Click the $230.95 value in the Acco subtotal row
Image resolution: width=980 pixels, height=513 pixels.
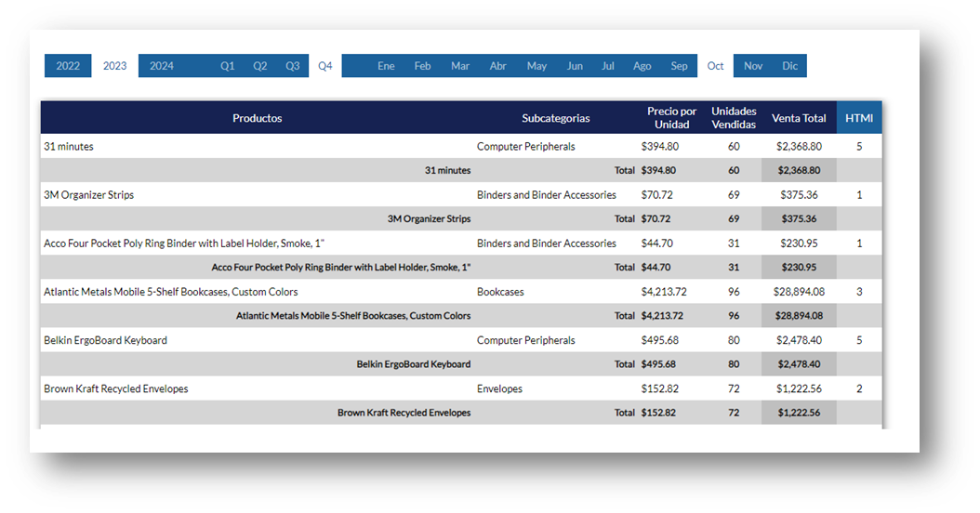coord(800,268)
